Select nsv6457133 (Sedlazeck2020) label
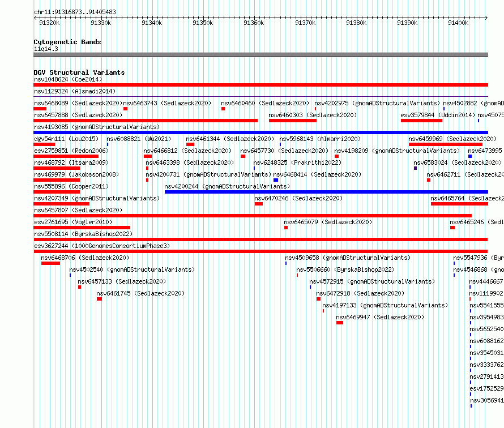 pos(122,281)
